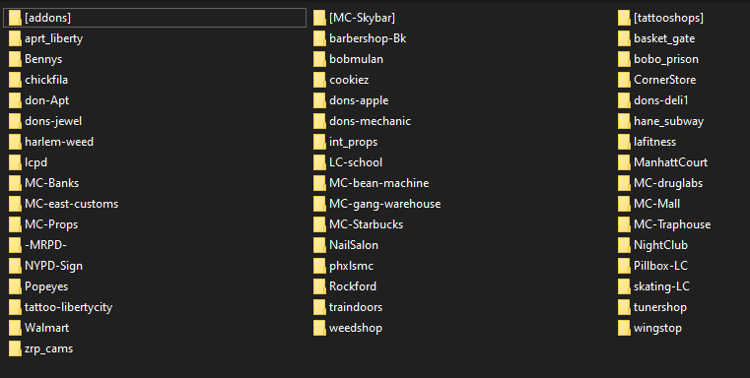The width and height of the screenshot is (750, 378).
Task: Select the bobo_prison folder icon
Action: (624, 59)
